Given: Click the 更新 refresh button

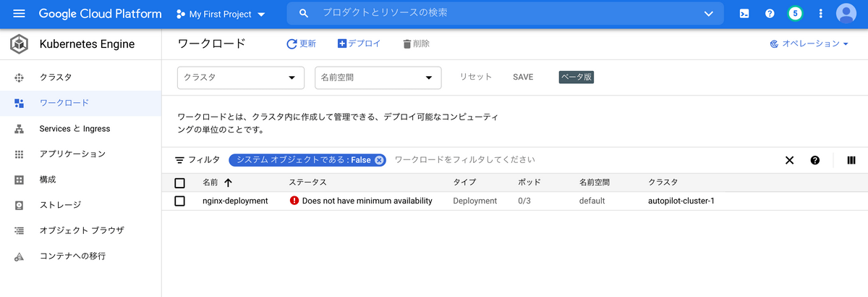Looking at the screenshot, I should [x=301, y=43].
